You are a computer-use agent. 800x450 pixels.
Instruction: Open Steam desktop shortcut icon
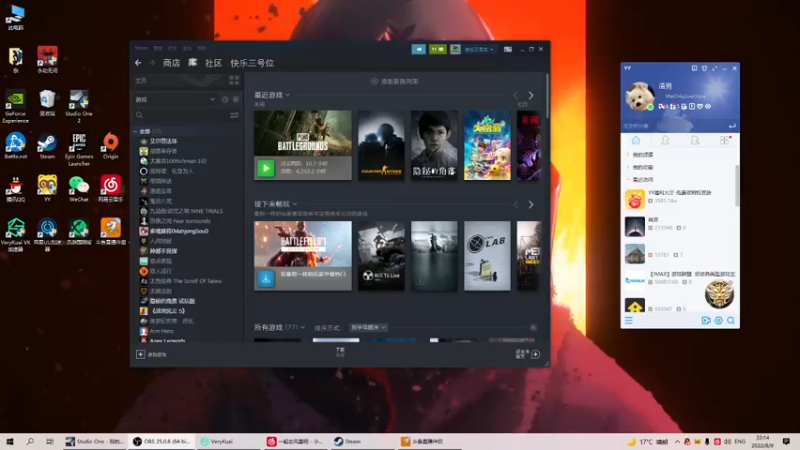pos(47,147)
